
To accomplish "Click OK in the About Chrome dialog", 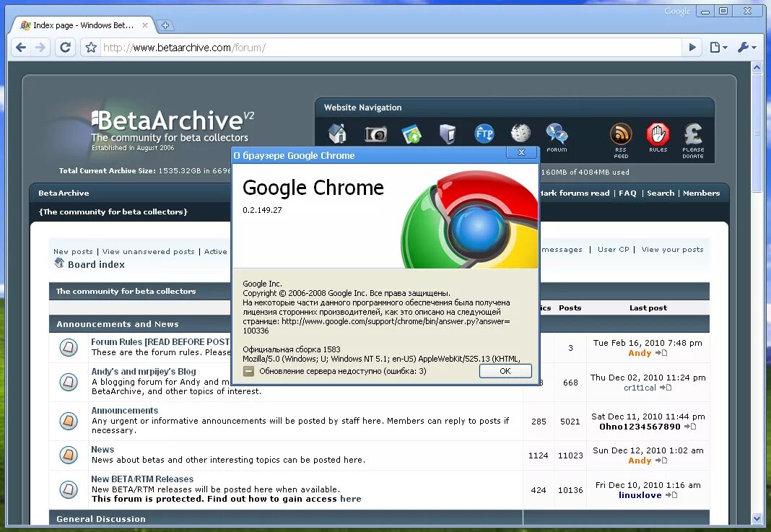I will 505,371.
